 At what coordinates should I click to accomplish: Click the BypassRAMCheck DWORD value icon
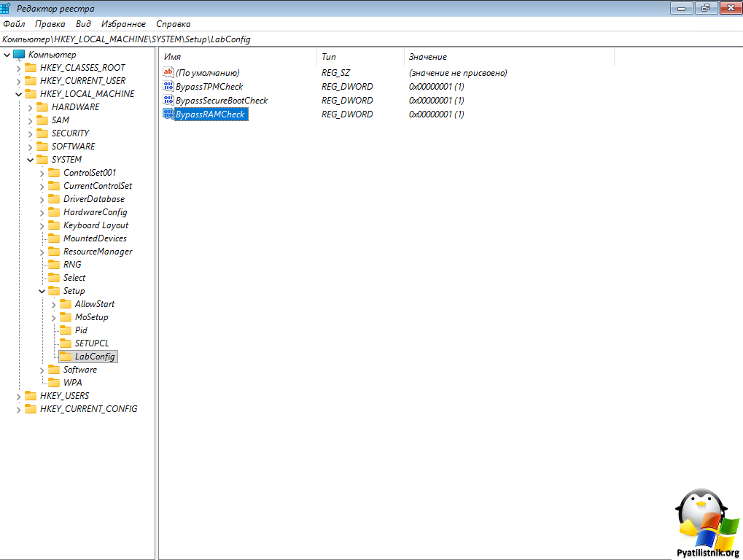168,114
